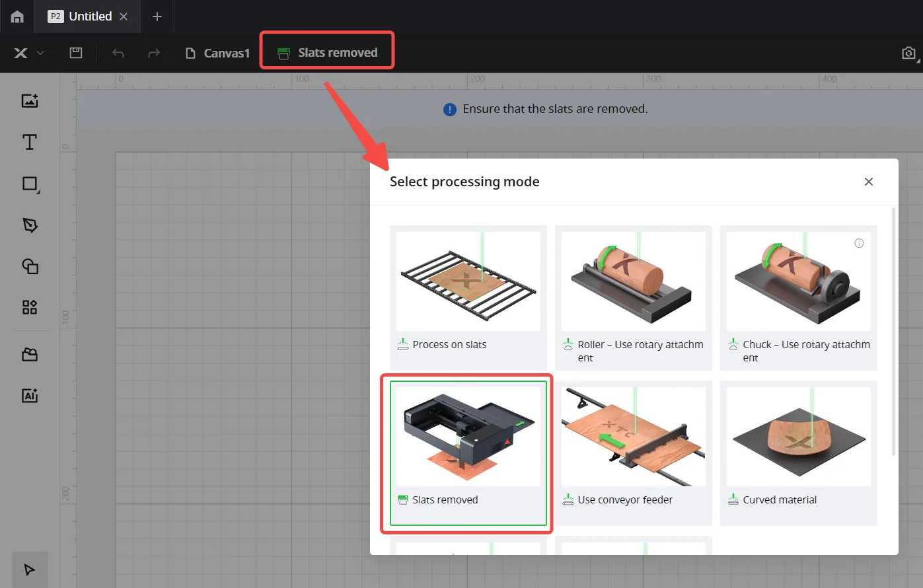The height and width of the screenshot is (588, 923).
Task: Activate the selection cursor tool
Action: [30, 570]
